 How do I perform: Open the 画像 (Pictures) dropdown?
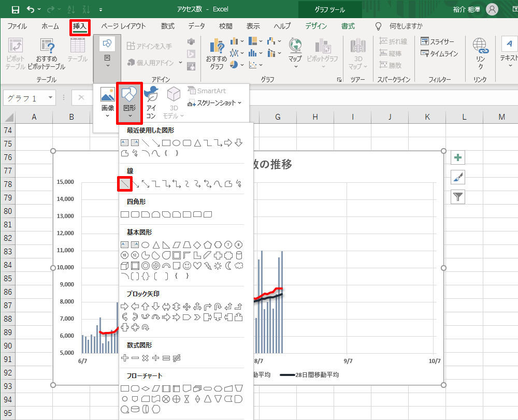(x=107, y=103)
